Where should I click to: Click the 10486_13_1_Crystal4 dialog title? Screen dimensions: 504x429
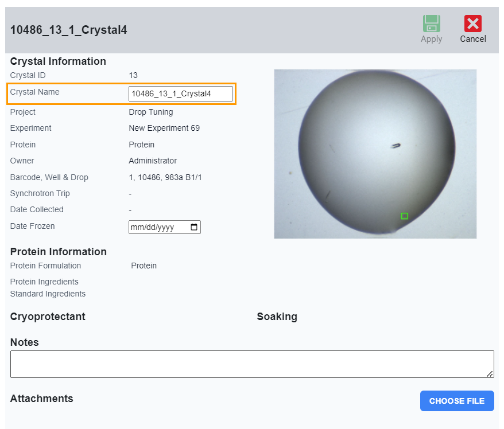coord(69,30)
